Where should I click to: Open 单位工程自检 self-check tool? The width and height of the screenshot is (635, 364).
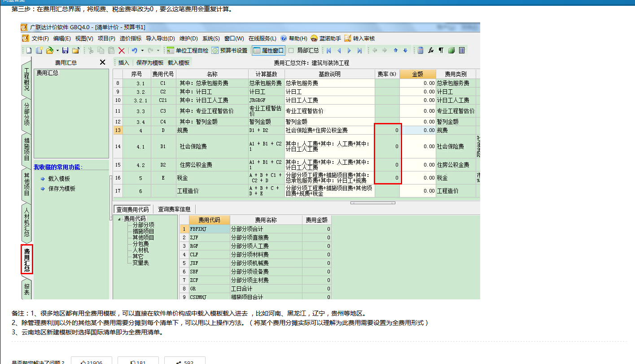pos(188,50)
